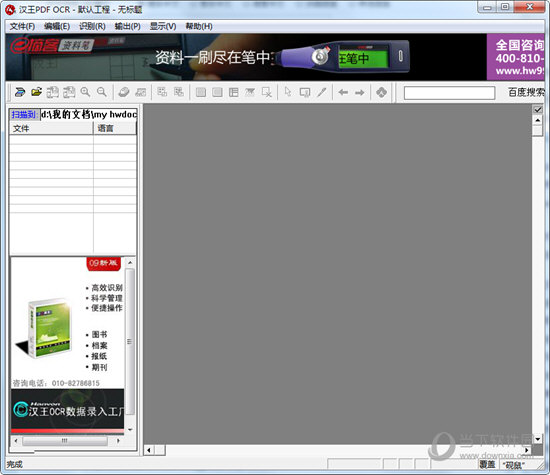
Task: Click ad panel scroll down arrow
Action: coord(130,429)
